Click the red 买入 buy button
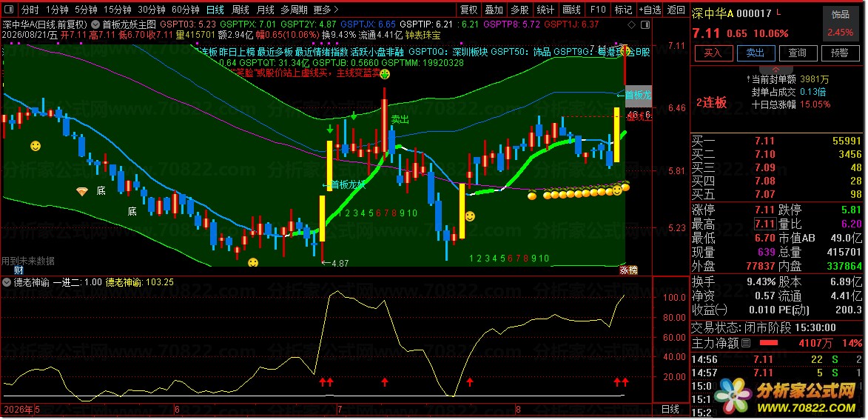The height and width of the screenshot is (420, 868). (x=713, y=53)
